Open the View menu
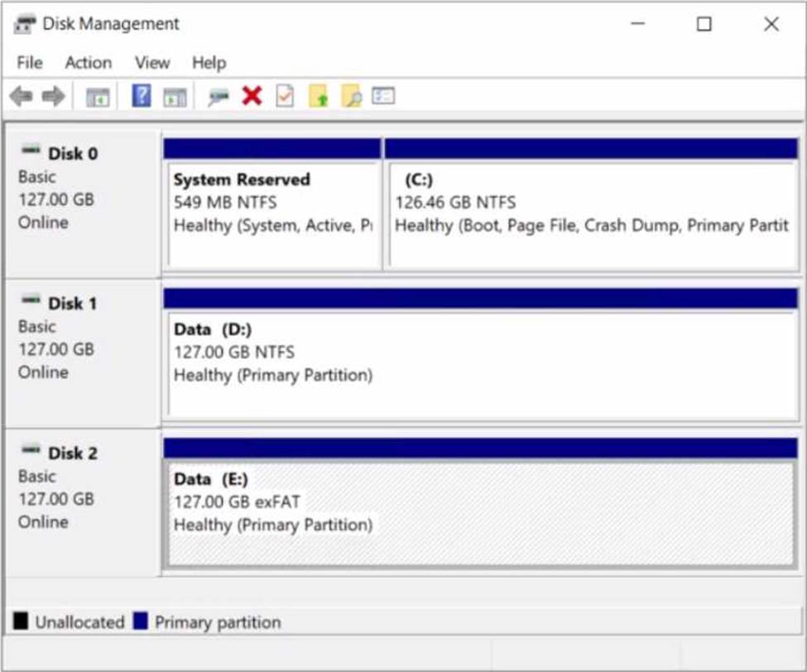This screenshot has width=807, height=672. tap(152, 63)
